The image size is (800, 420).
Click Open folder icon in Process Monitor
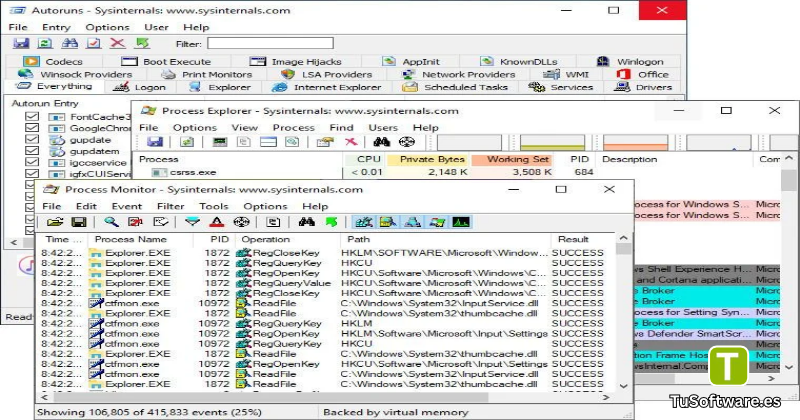click(55, 222)
